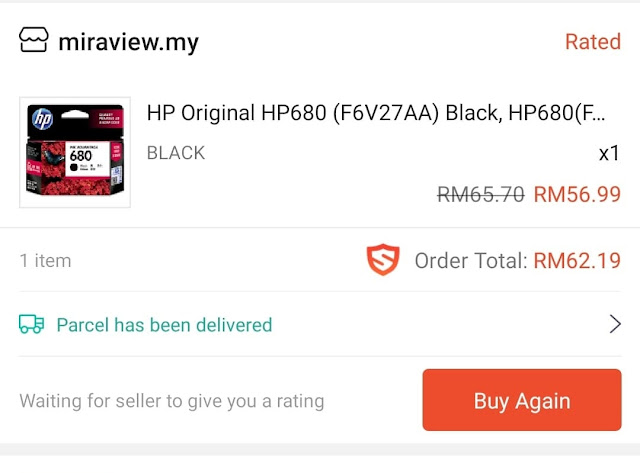The height and width of the screenshot is (473, 640).
Task: Tap the Shopee Guarantee shield icon
Action: 383,260
